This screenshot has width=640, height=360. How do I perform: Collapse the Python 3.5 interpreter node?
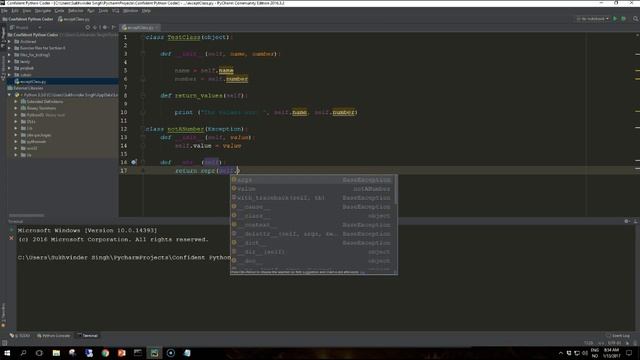pyautogui.click(x=9, y=95)
